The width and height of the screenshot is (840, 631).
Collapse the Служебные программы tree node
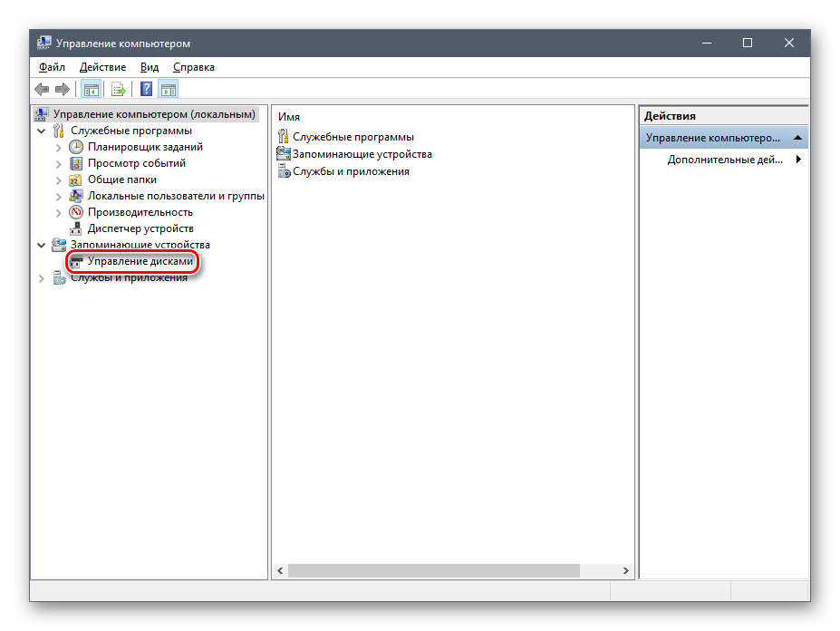(42, 131)
